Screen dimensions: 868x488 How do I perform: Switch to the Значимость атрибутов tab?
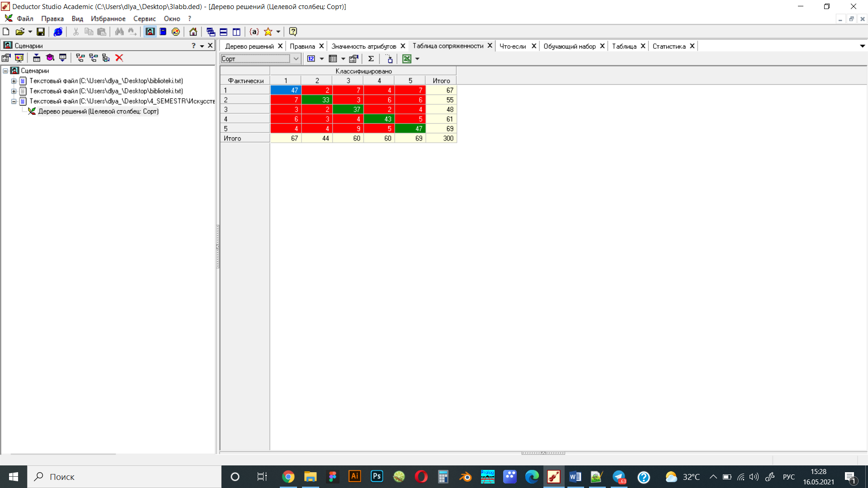[363, 46]
